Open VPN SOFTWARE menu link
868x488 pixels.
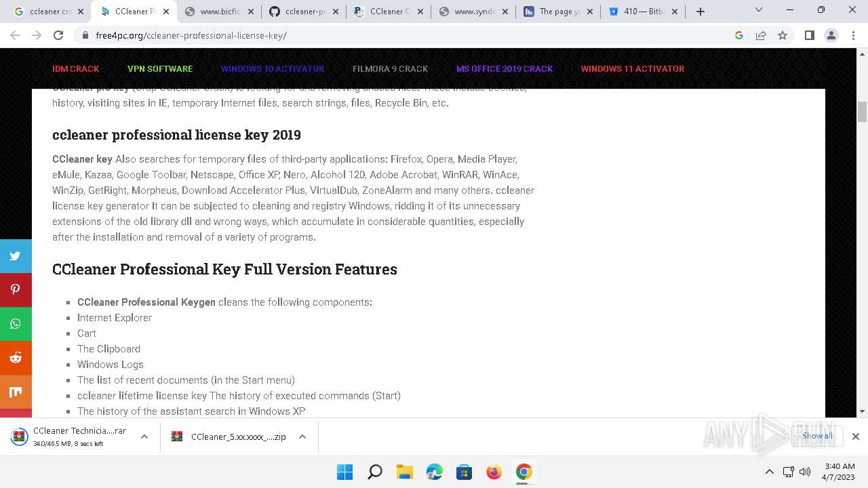160,68
